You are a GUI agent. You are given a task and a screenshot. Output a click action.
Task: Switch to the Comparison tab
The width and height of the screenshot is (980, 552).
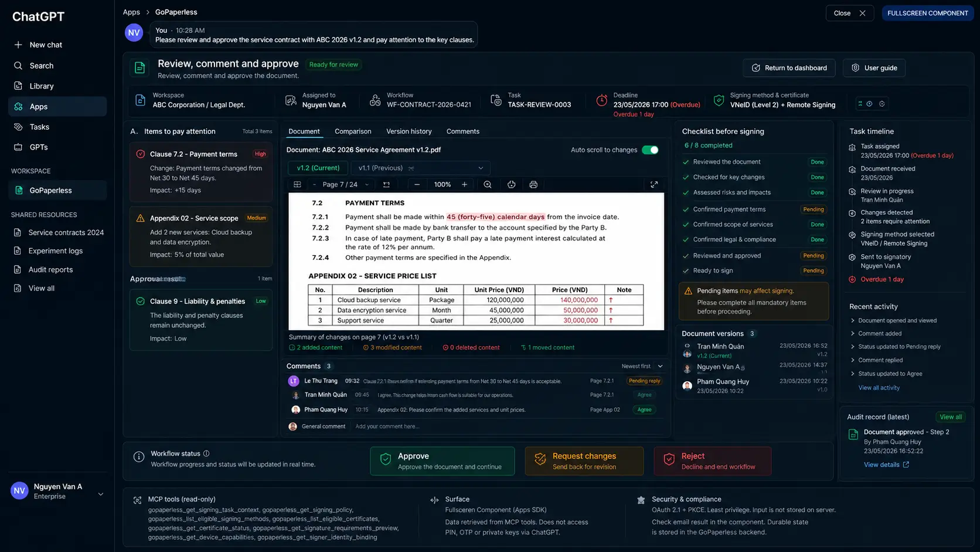pos(353,131)
